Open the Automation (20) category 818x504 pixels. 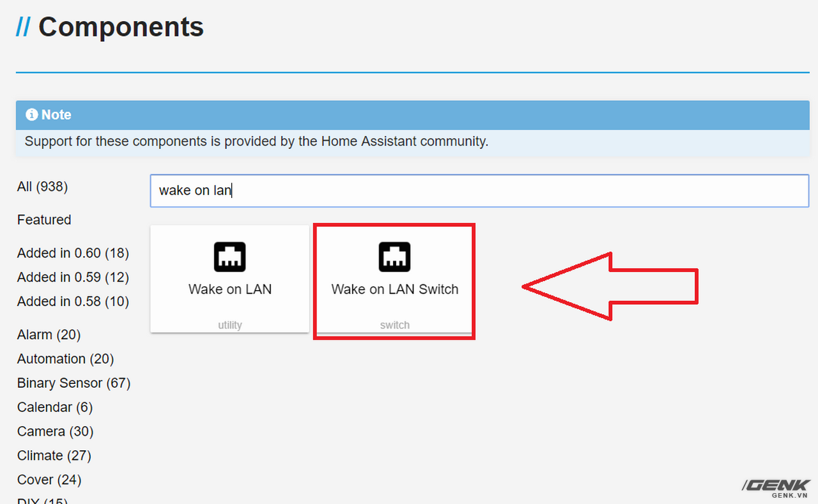pos(65,359)
